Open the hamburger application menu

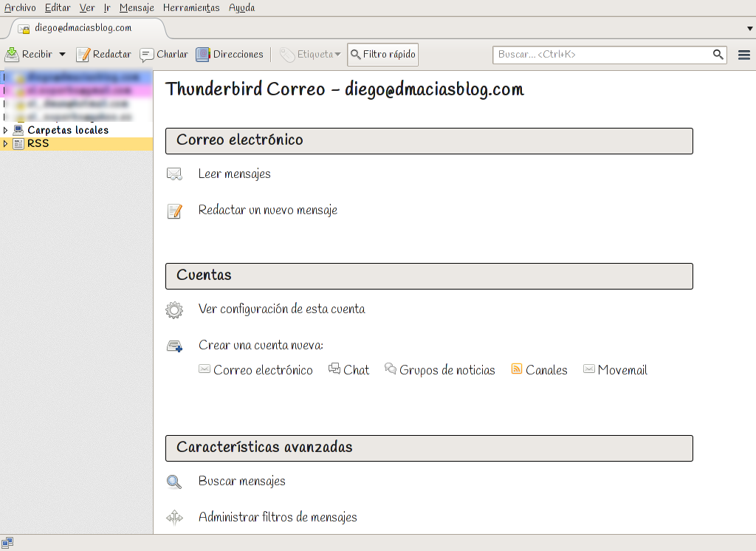pyautogui.click(x=744, y=55)
